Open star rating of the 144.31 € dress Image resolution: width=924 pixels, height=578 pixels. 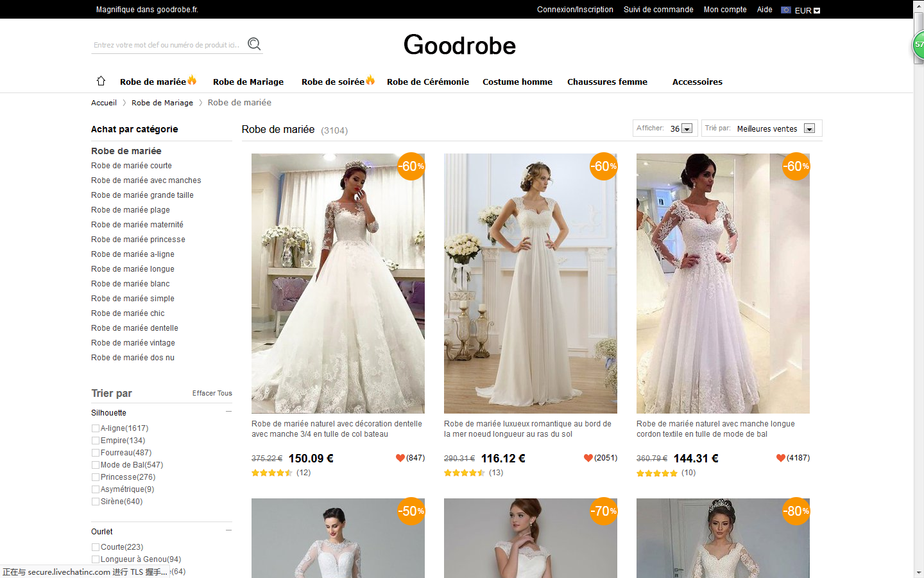pos(657,473)
